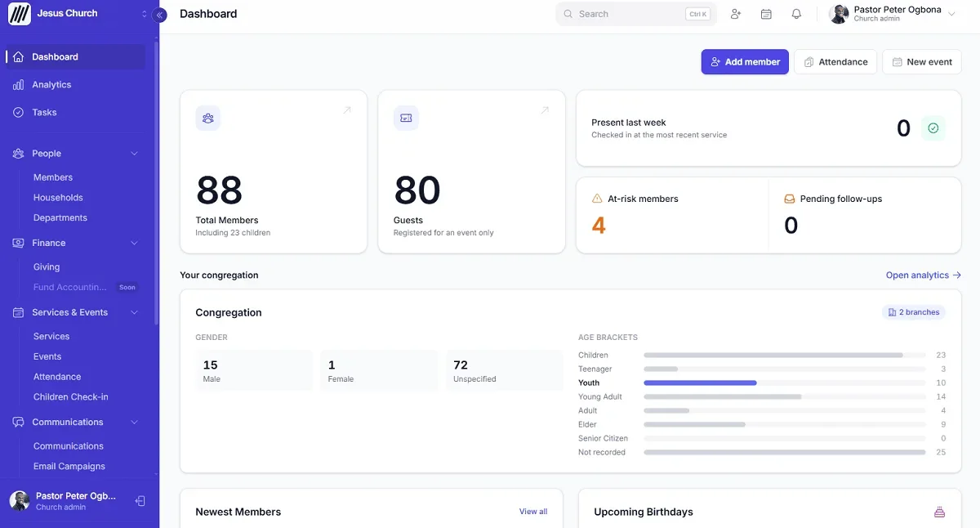
Task: Click the Young Adult age bracket bar
Action: pos(785,397)
